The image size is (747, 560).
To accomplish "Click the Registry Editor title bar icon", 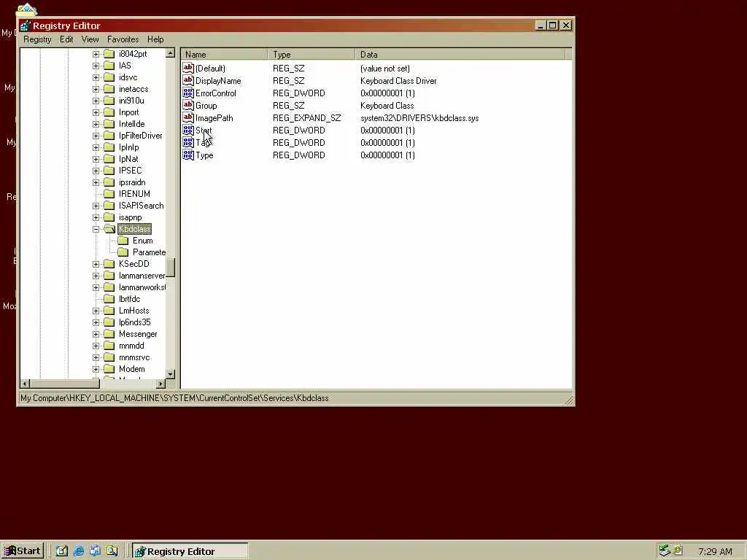I will coord(26,26).
